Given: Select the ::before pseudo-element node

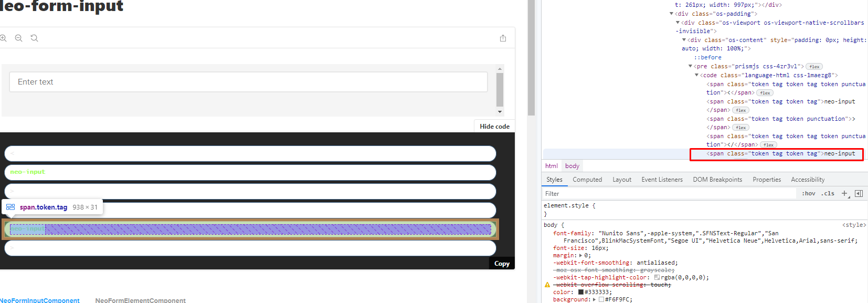Looking at the screenshot, I should click(707, 58).
